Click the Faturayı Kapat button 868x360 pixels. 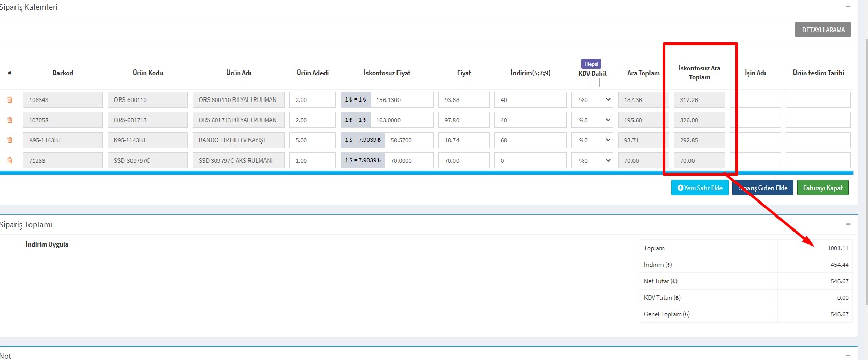coord(822,188)
